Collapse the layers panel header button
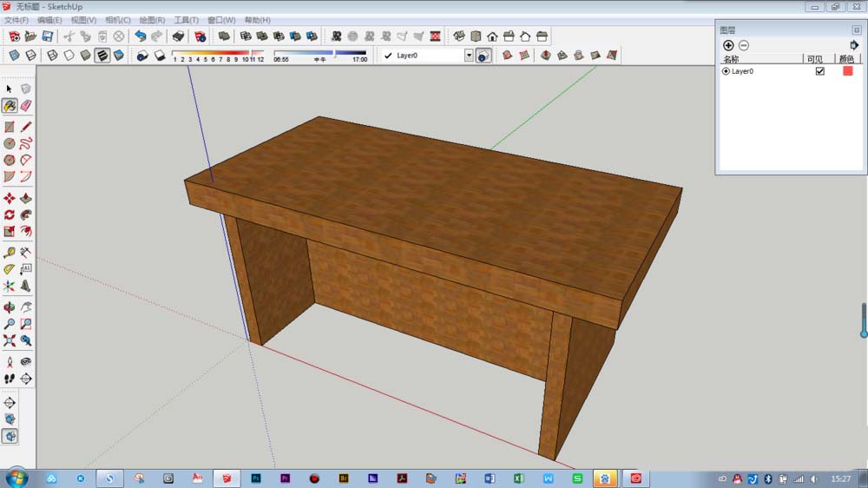This screenshot has width=868, height=488. [857, 30]
